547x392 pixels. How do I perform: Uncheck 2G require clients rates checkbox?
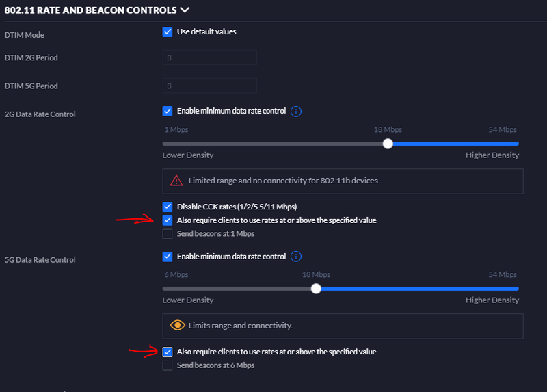[x=168, y=220]
